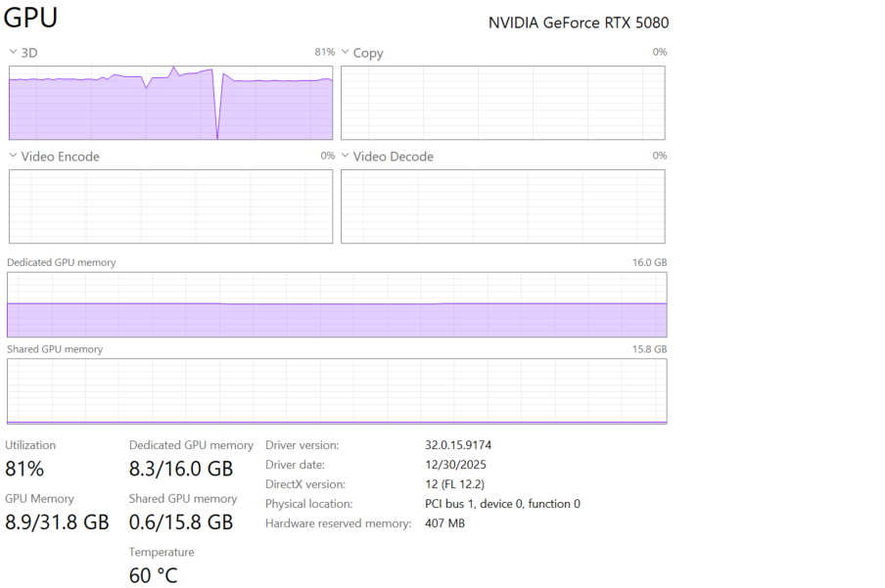Click the 15.8 GB graph scale label
The width and height of the screenshot is (885, 588).
[x=650, y=349]
